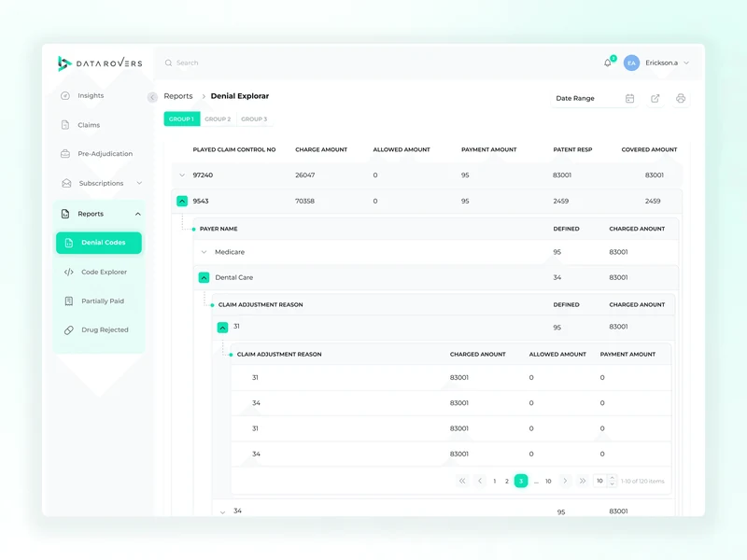Image resolution: width=747 pixels, height=560 pixels.
Task: Sort by CHARGE AMOUNT column header
Action: point(321,149)
